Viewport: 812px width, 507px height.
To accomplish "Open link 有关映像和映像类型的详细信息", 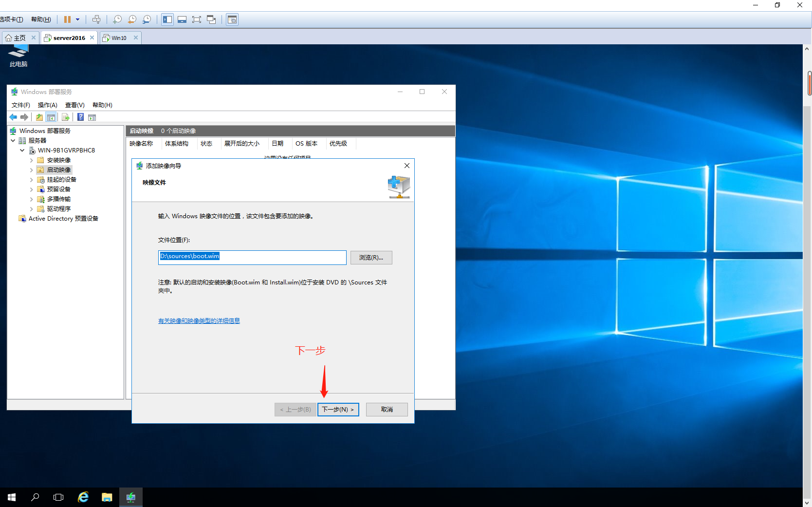I will [x=199, y=320].
